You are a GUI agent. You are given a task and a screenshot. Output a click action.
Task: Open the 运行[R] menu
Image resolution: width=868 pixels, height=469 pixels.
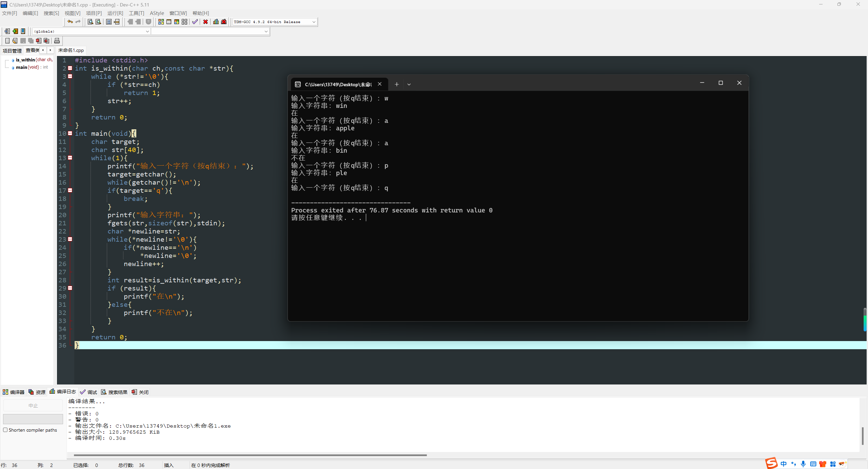(115, 13)
